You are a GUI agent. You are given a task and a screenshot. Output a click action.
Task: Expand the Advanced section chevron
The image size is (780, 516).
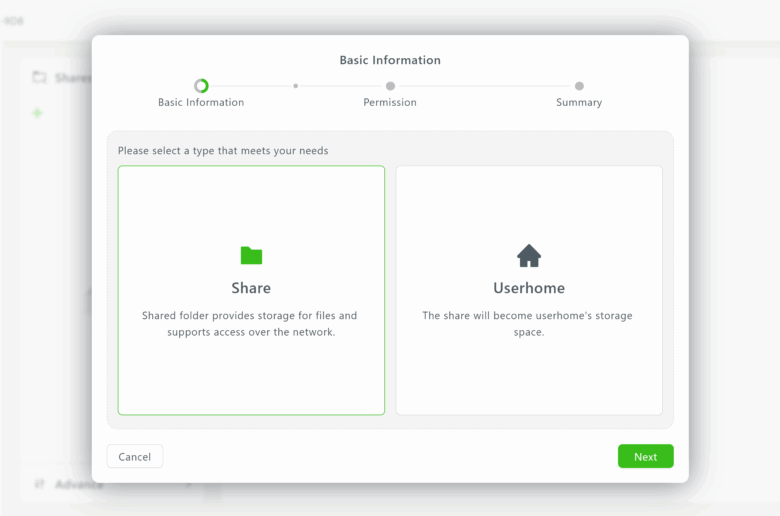click(188, 484)
